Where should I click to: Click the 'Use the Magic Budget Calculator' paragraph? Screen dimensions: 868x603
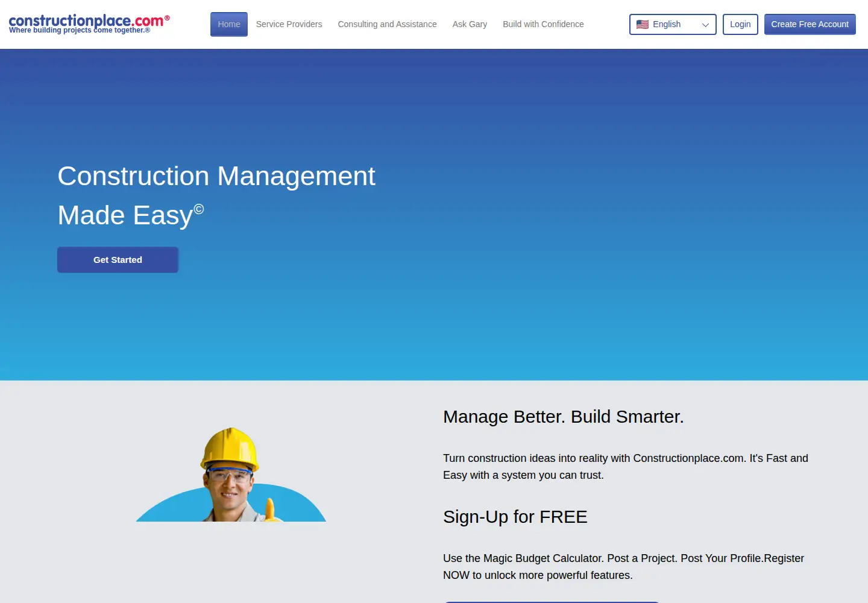point(623,567)
